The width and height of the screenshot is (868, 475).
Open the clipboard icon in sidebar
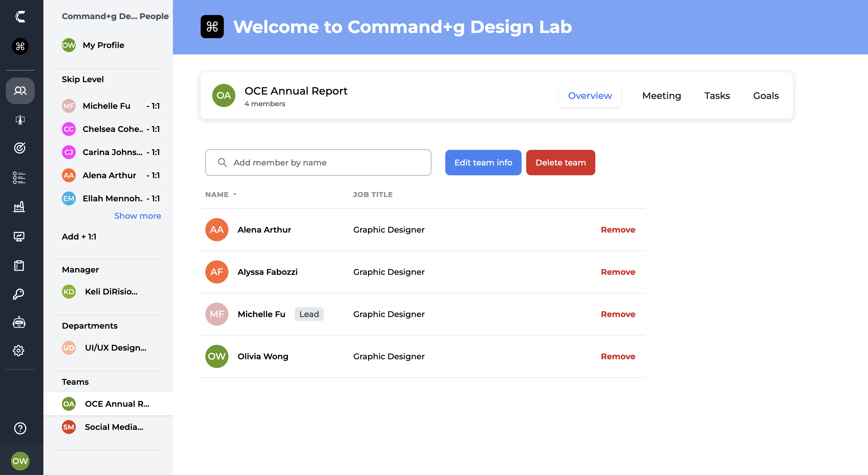(x=19, y=266)
